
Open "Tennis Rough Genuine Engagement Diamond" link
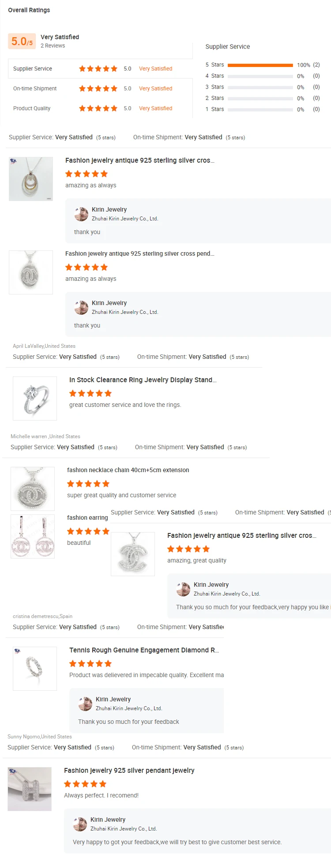click(x=144, y=650)
